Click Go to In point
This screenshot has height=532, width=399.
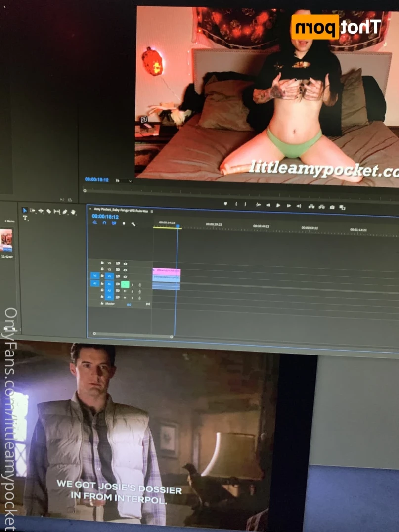click(x=258, y=205)
